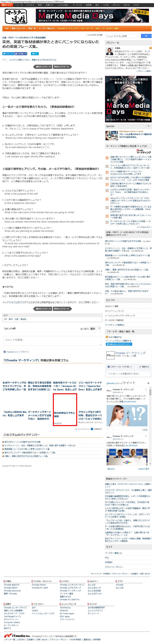Click the blue Google search magnifier button
Screen dimensions: 154x644
(x=146, y=36)
